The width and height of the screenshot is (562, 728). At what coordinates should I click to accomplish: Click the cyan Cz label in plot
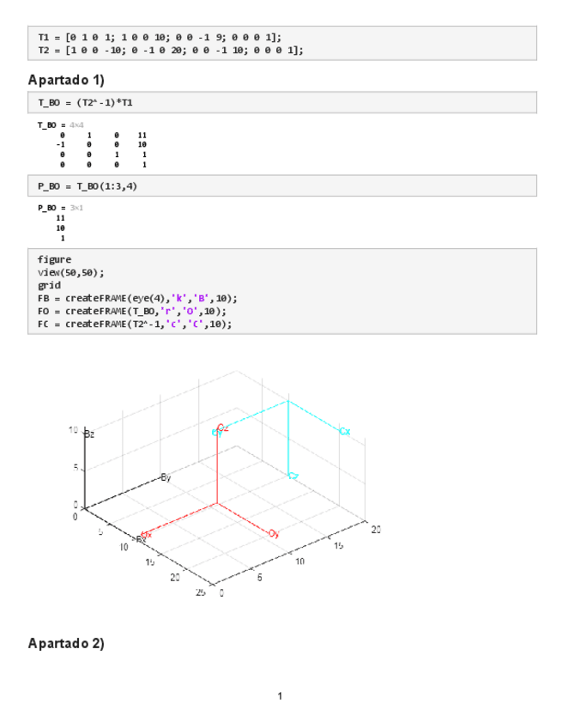pos(293,476)
